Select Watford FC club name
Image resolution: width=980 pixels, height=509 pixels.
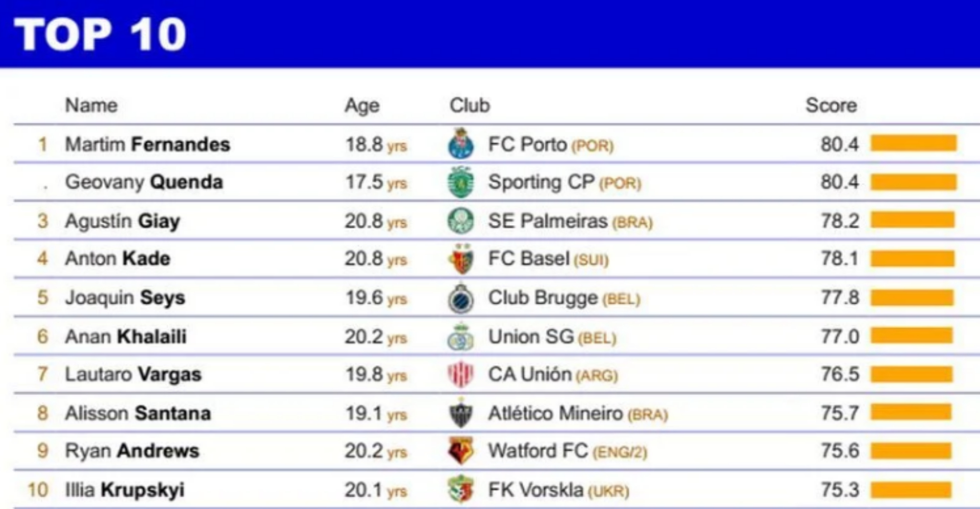538,451
